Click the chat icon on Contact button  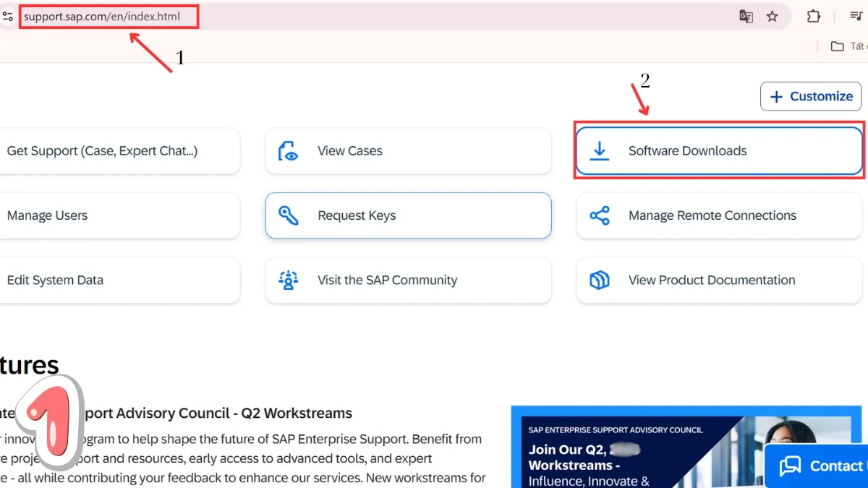click(790, 466)
